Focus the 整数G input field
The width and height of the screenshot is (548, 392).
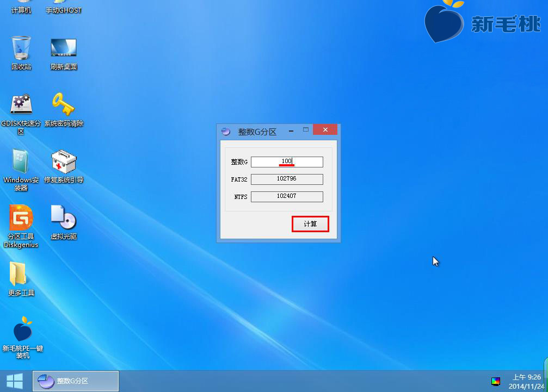tap(287, 161)
